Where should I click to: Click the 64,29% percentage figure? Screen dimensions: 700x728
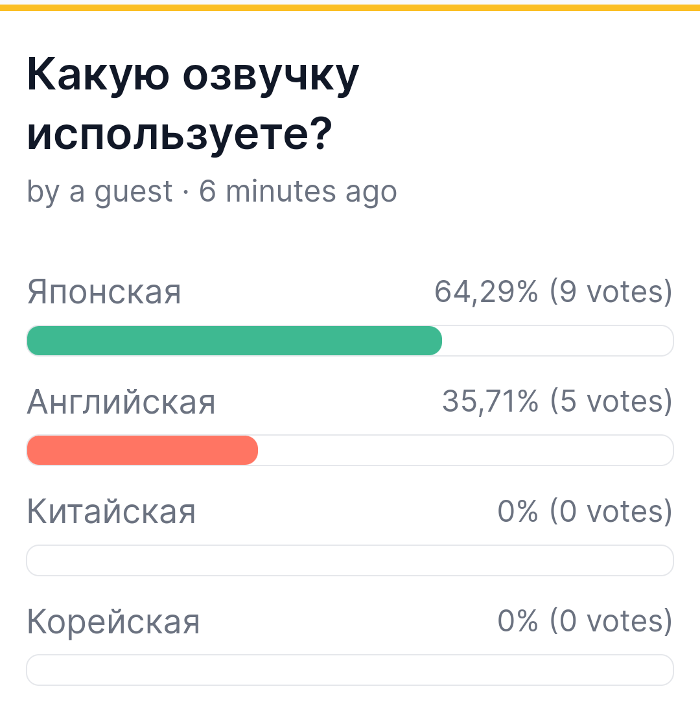(486, 292)
